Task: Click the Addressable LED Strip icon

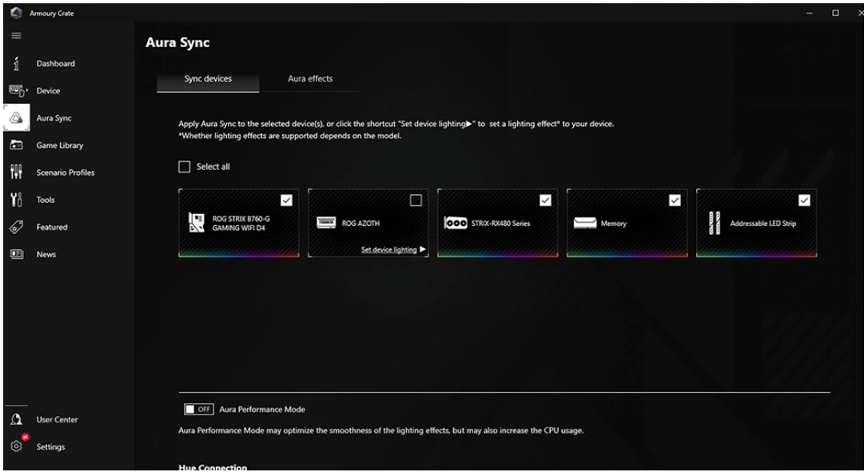Action: point(715,223)
